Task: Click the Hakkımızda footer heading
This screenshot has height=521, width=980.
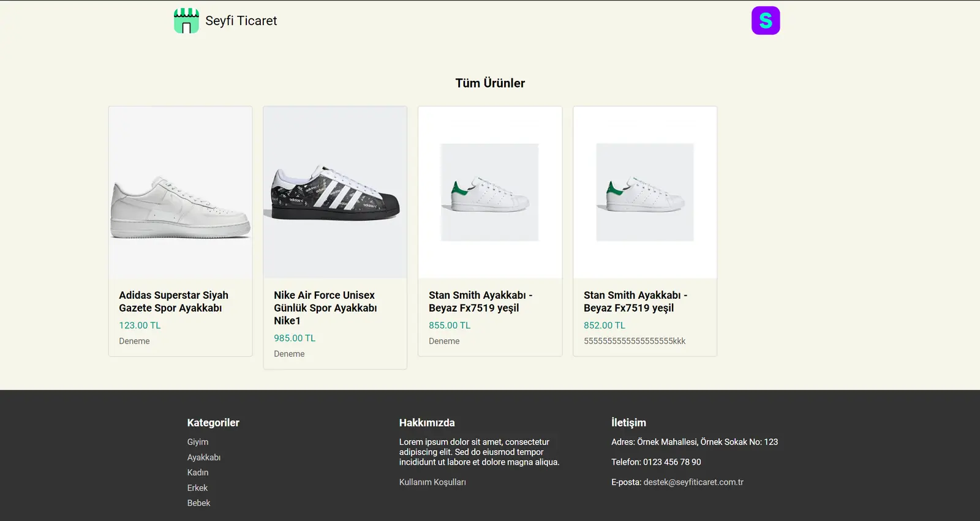Action: coord(427,423)
